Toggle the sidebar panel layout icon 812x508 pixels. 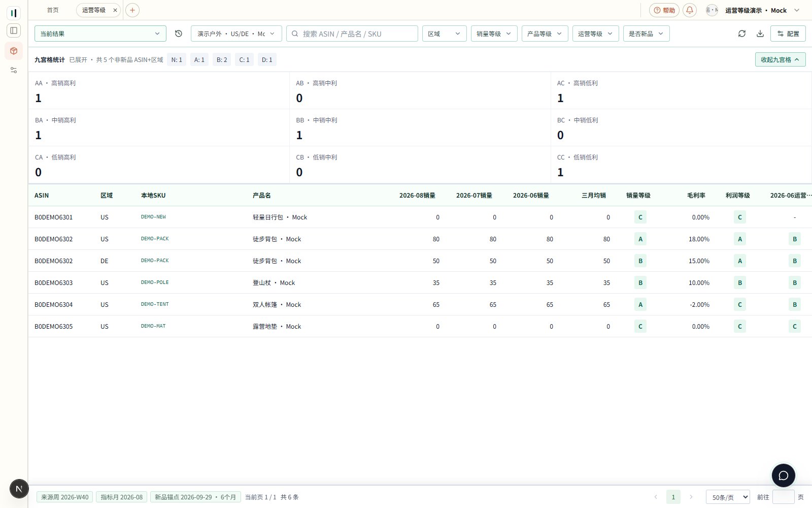click(x=14, y=30)
